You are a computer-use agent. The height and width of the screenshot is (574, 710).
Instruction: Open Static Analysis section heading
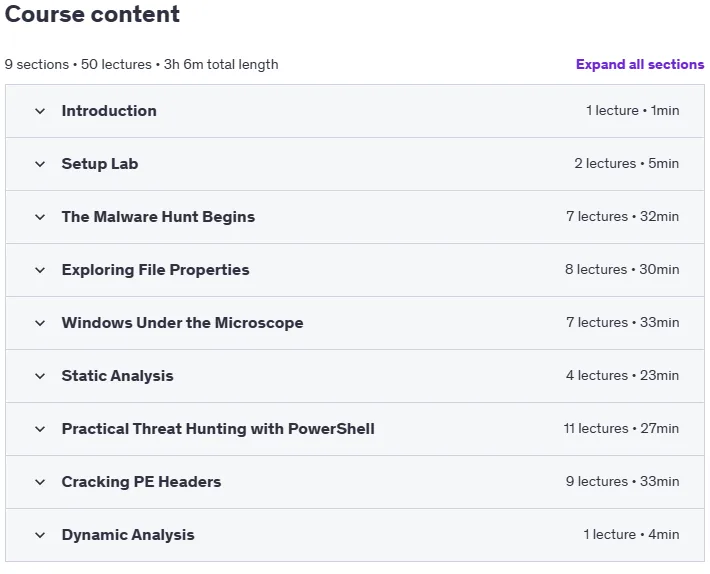pos(117,376)
